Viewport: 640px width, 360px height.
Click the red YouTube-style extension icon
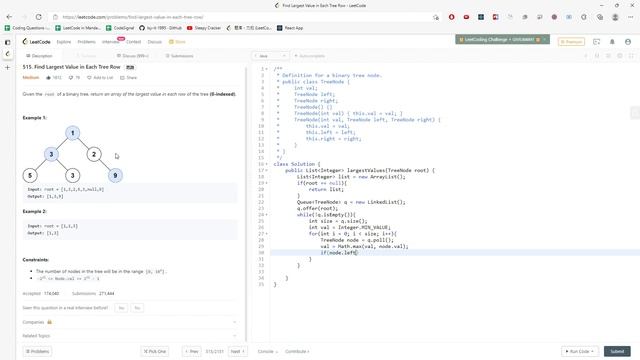[466, 17]
